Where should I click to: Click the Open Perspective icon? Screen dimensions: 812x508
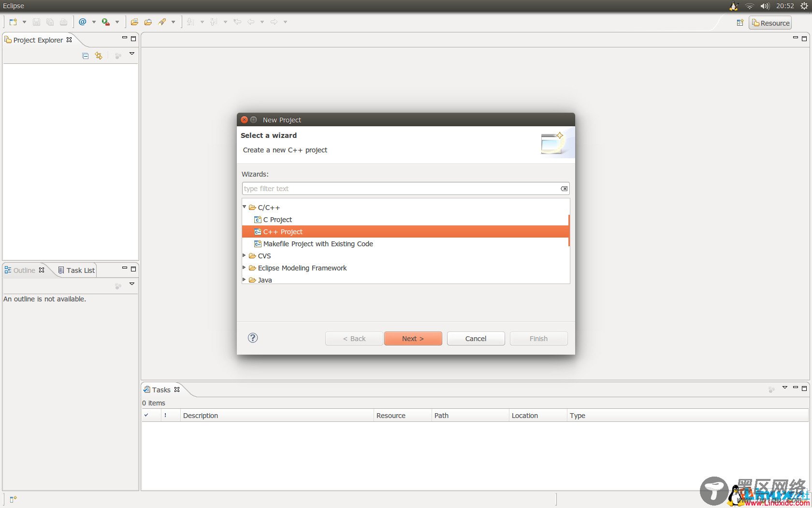pyautogui.click(x=740, y=23)
